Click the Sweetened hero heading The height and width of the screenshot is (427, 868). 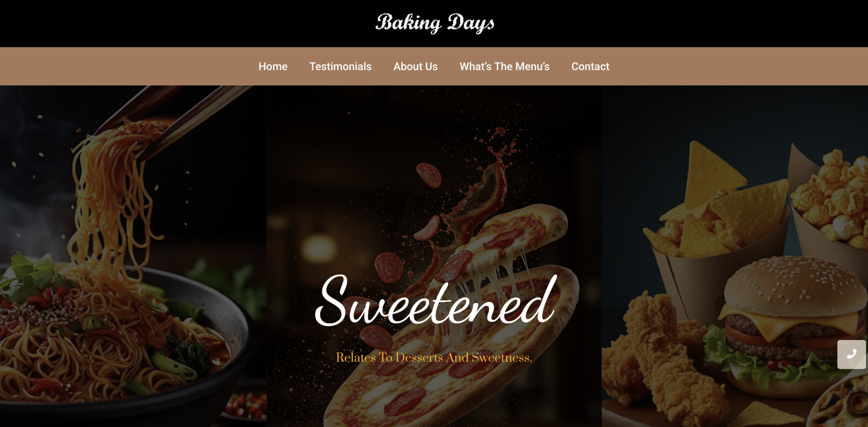[435, 300]
